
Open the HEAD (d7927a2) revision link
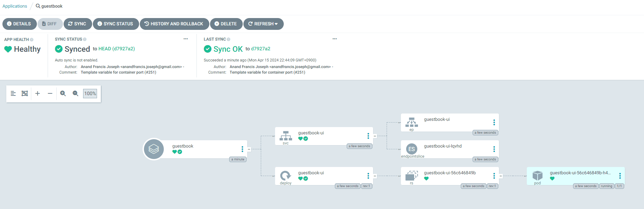click(116, 49)
